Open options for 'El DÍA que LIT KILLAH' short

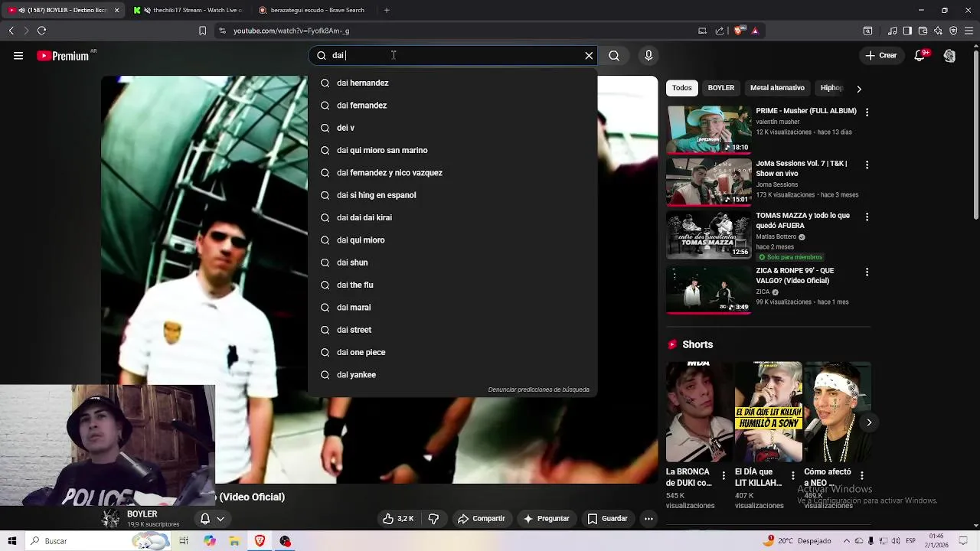(x=792, y=475)
